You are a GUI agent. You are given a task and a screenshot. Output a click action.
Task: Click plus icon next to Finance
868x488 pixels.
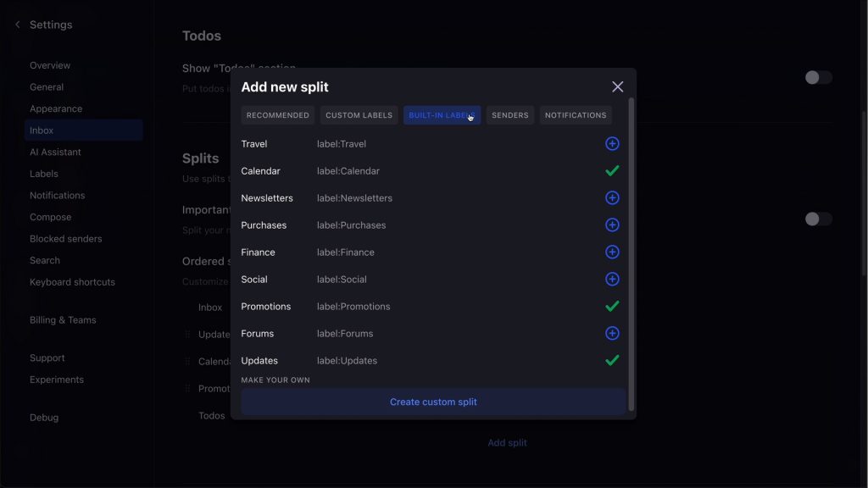tap(612, 252)
